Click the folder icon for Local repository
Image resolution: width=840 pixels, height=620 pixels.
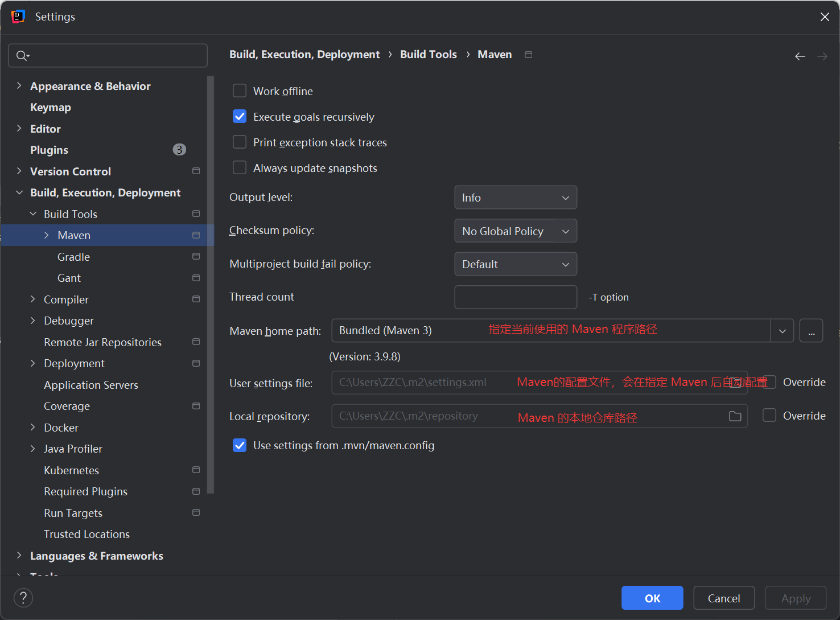735,416
